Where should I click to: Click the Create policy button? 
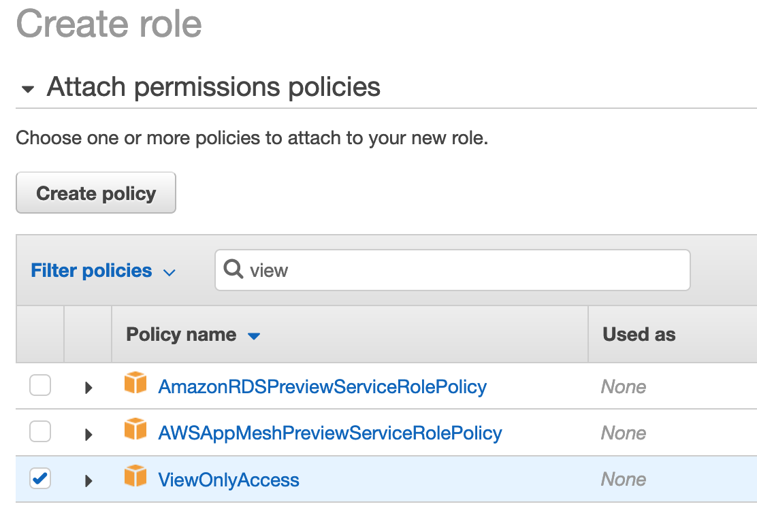coord(95,193)
